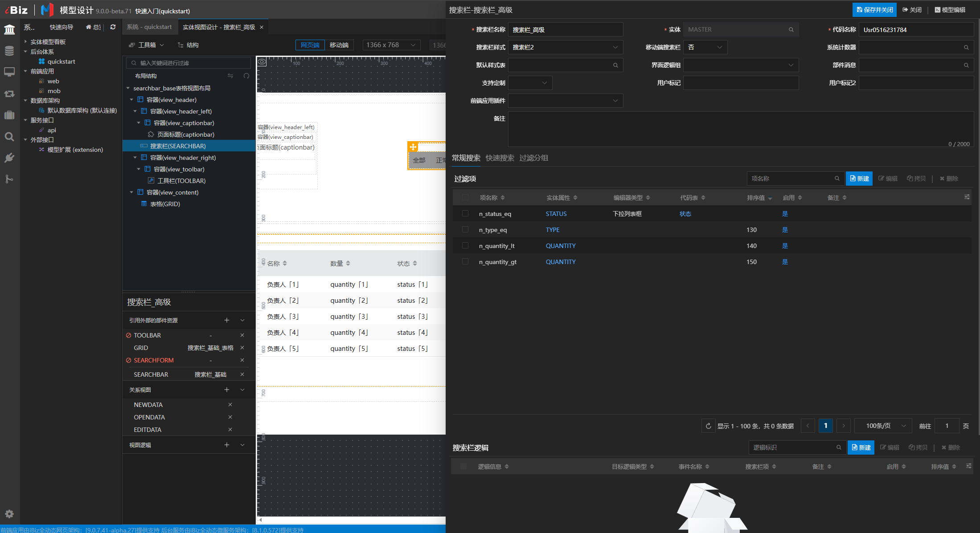Click the refresh icon beside 总览 tab
This screenshot has width=980, height=533.
(x=113, y=27)
